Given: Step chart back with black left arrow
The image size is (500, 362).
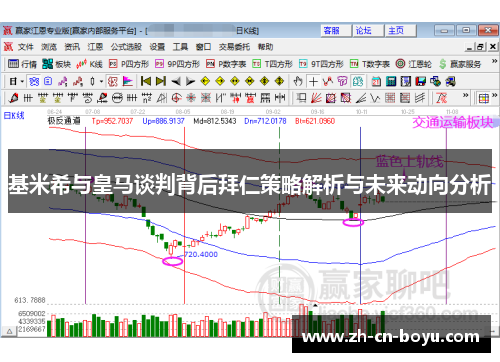Looking at the screenshot, I should coord(176,81).
